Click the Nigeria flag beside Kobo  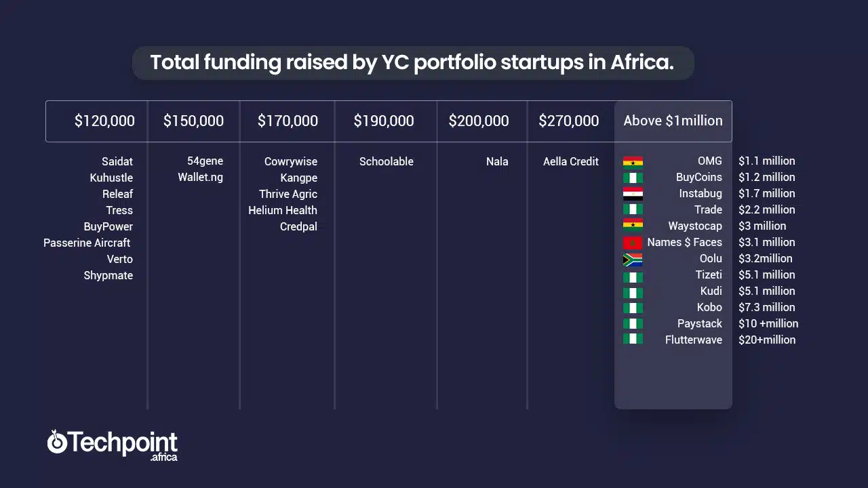coord(633,308)
